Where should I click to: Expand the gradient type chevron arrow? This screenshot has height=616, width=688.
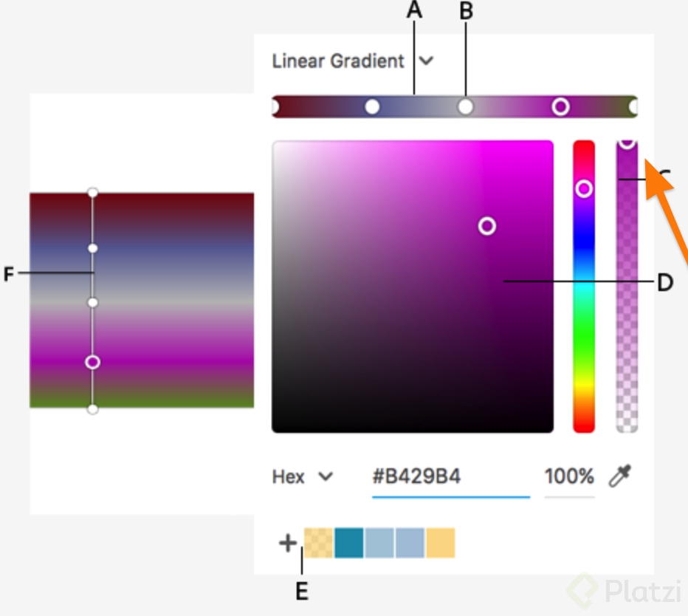(425, 61)
